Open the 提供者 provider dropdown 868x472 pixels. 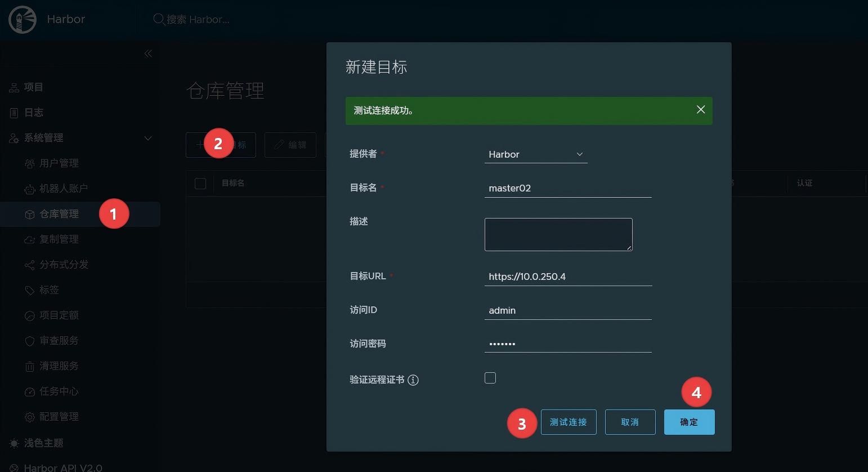tap(535, 154)
